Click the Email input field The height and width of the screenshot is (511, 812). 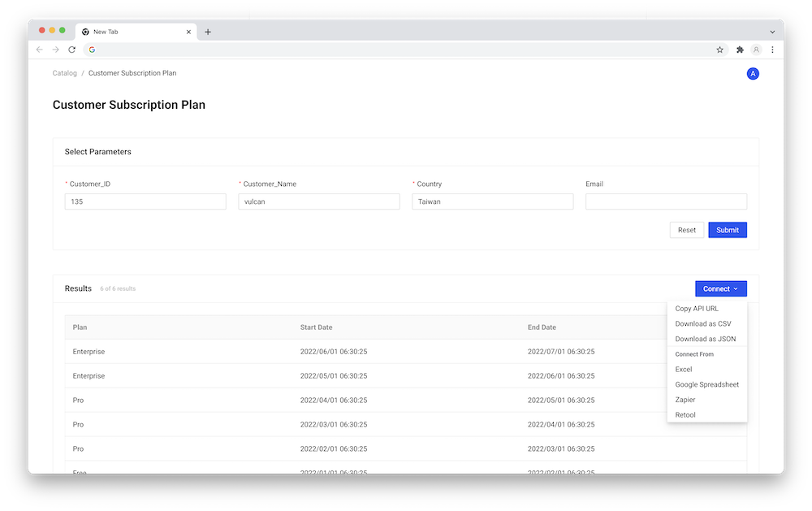click(666, 201)
